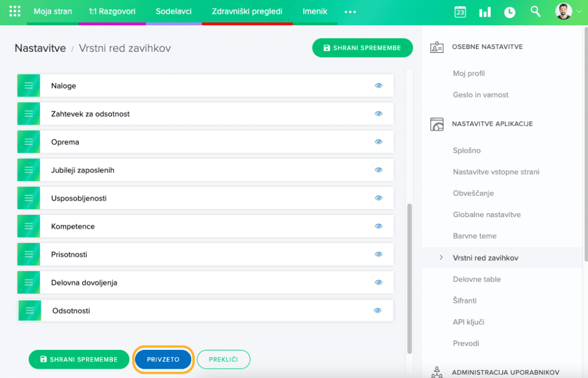Expand more tabs with the three dots

pyautogui.click(x=350, y=12)
